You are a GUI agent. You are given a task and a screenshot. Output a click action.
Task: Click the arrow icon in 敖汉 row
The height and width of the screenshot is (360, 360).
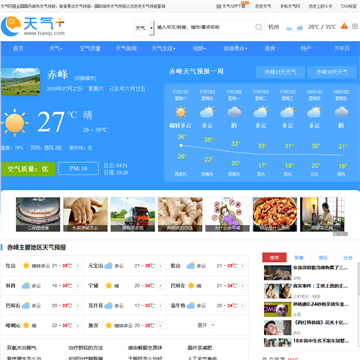(160, 325)
